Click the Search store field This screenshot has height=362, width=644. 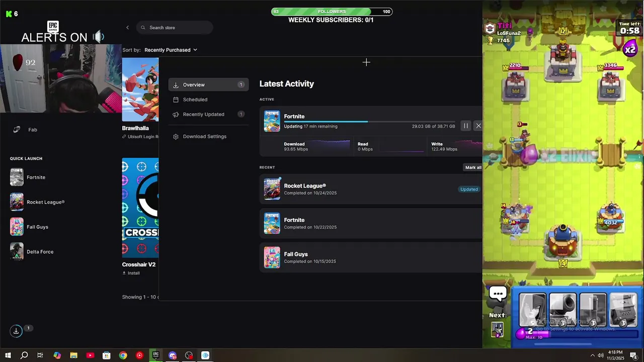pos(175,28)
